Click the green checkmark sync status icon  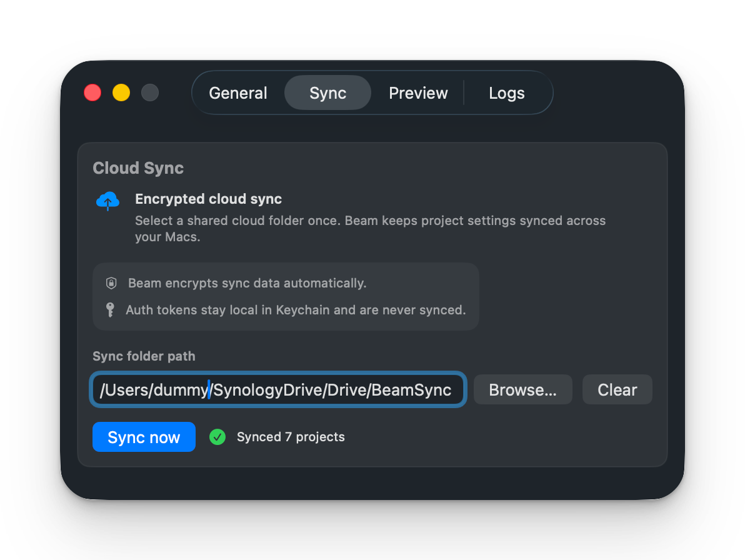pos(217,437)
